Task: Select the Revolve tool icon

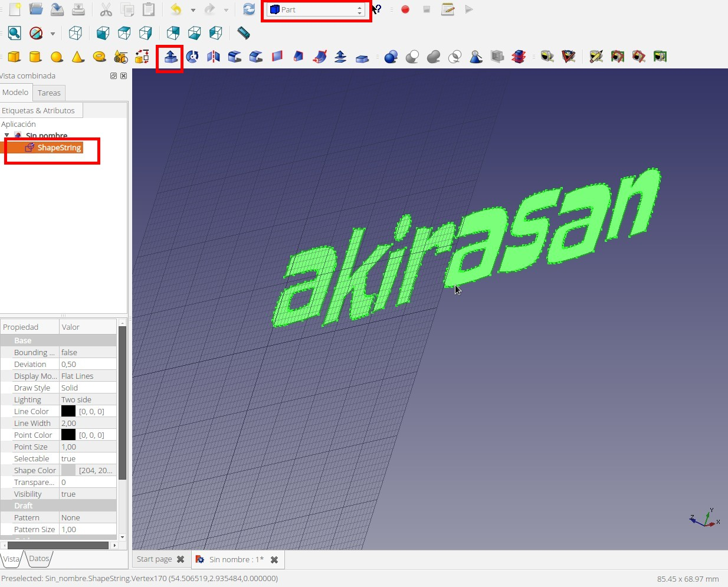Action: 192,57
